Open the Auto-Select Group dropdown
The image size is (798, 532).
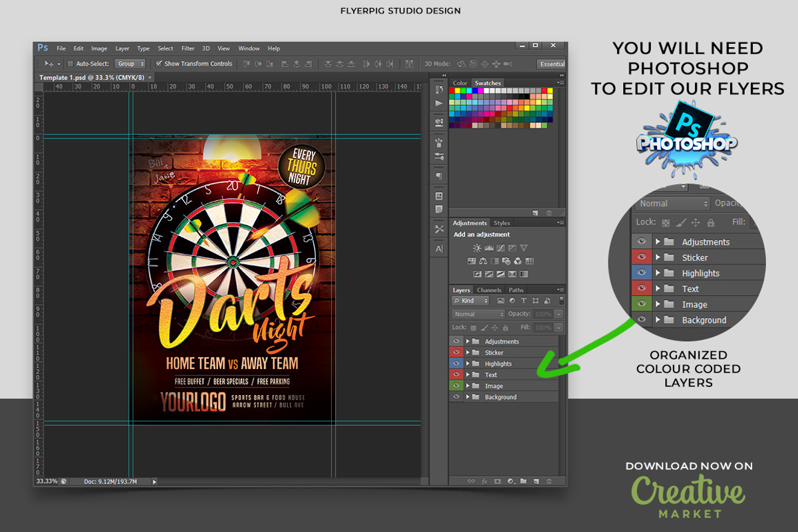pyautogui.click(x=130, y=64)
